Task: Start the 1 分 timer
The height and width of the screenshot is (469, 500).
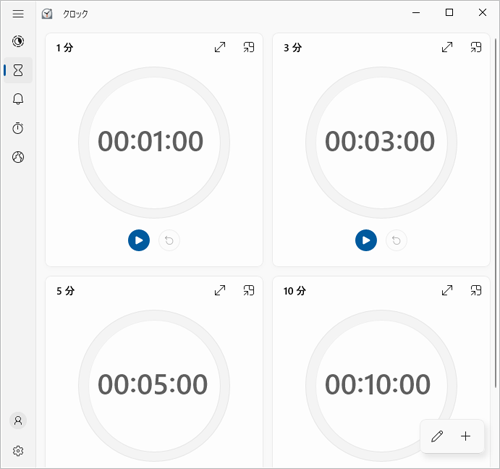Action: pos(139,240)
